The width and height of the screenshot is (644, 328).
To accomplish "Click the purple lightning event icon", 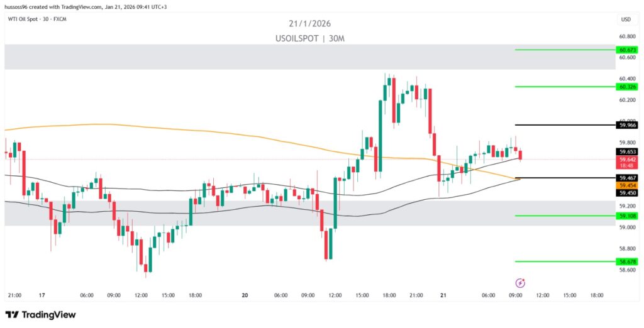I will (520, 283).
